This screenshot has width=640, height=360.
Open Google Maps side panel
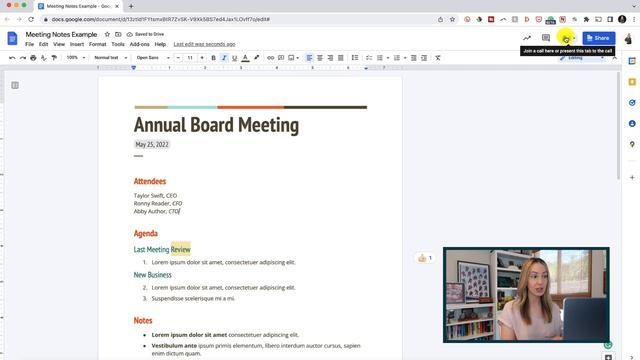tap(632, 144)
